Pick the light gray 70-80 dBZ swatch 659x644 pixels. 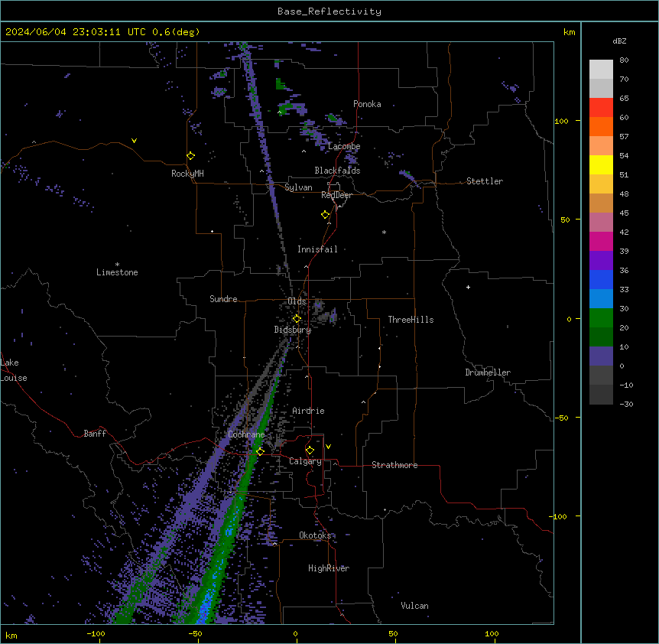[601, 70]
